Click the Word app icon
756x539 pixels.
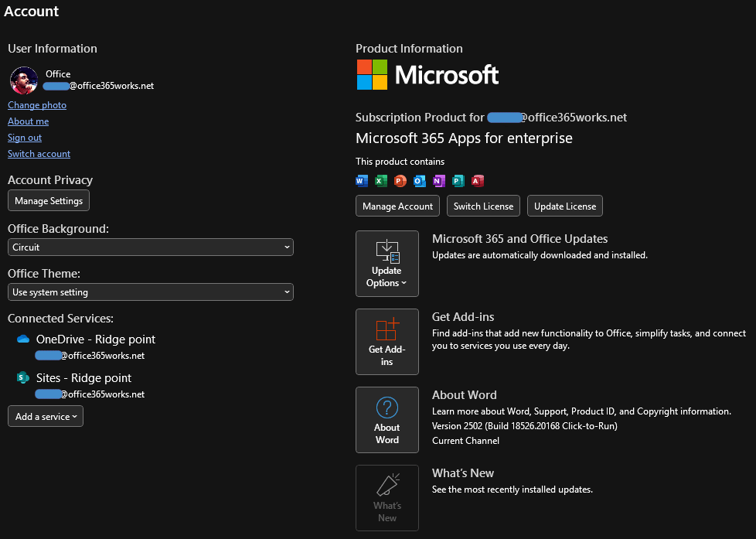point(362,181)
